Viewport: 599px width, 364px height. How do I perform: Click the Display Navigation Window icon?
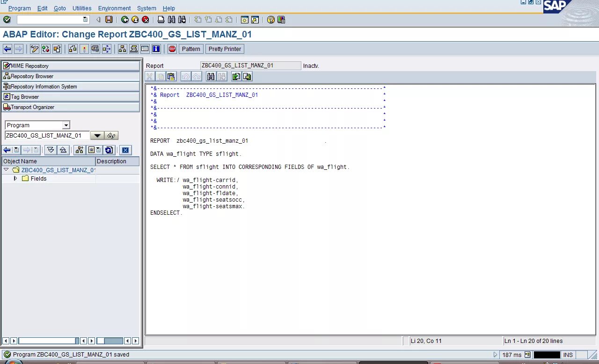pyautogui.click(x=134, y=49)
